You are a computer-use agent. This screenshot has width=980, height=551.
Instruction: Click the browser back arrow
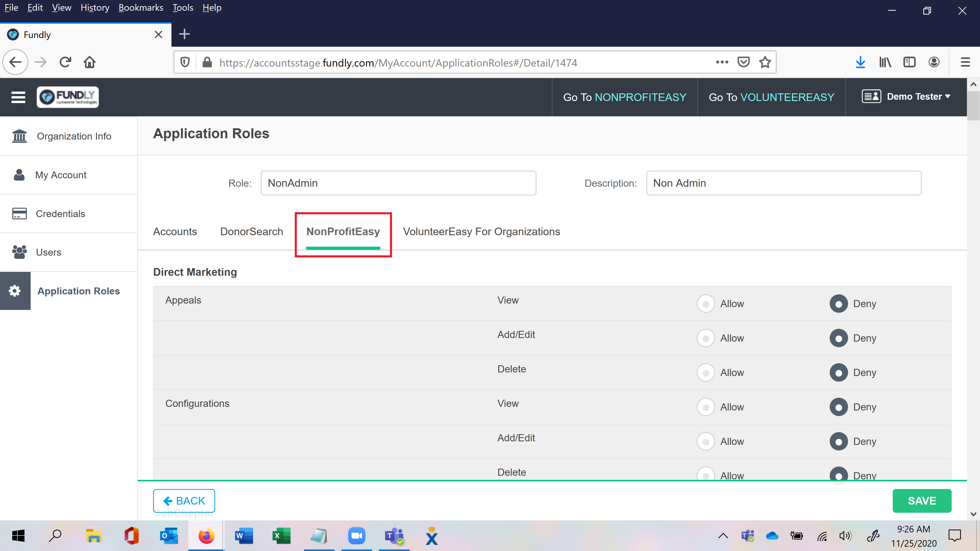pos(15,62)
